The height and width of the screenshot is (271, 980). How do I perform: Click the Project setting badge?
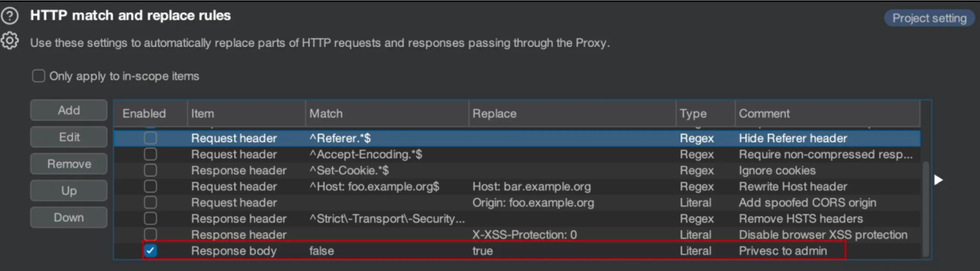[929, 18]
